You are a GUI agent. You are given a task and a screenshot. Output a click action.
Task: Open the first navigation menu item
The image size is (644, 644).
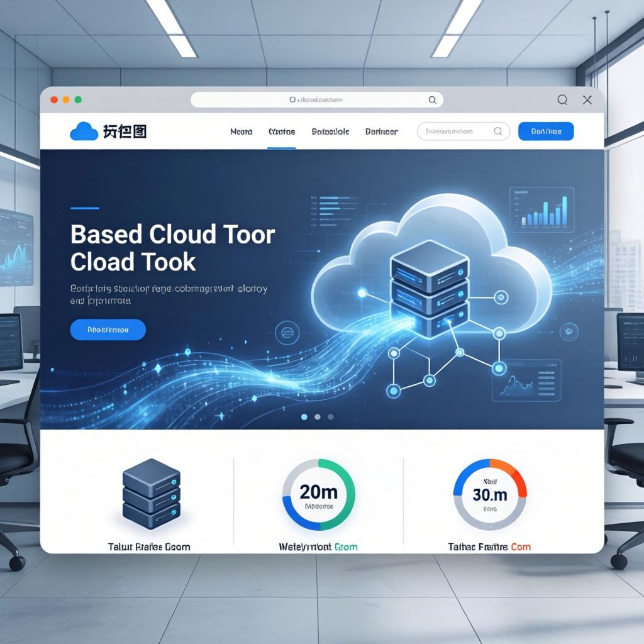pos(241,132)
